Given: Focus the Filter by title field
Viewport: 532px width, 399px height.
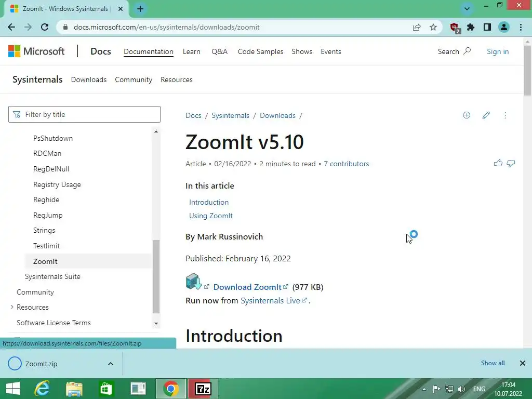Looking at the screenshot, I should 84,114.
